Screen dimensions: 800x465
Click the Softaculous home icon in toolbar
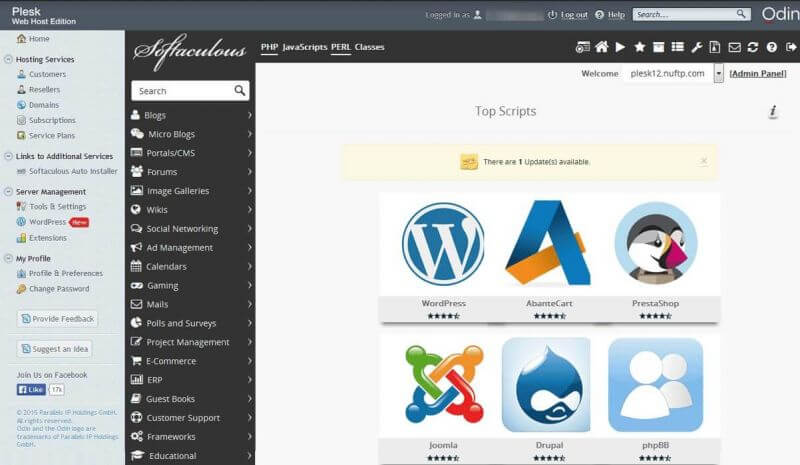coord(601,47)
